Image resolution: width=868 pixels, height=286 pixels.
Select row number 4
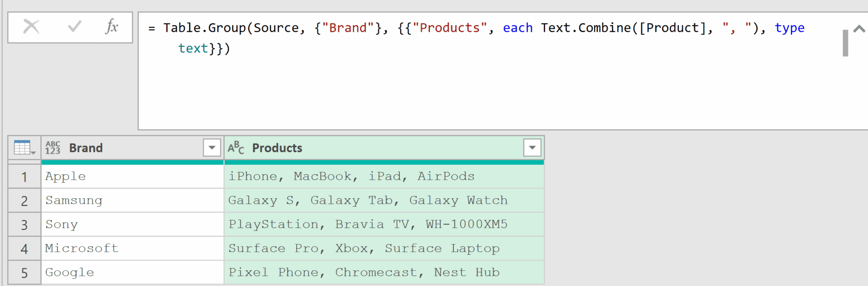25,249
